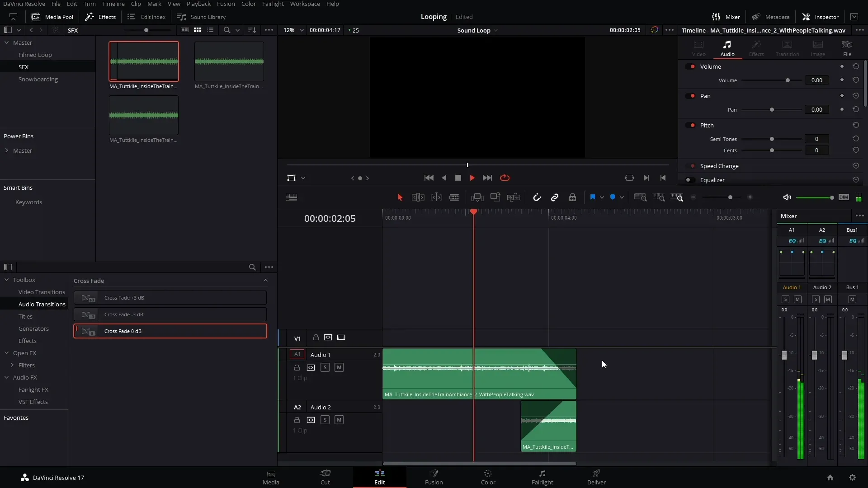The height and width of the screenshot is (488, 868).
Task: Open the Timeline View Options icon
Action: (292, 197)
